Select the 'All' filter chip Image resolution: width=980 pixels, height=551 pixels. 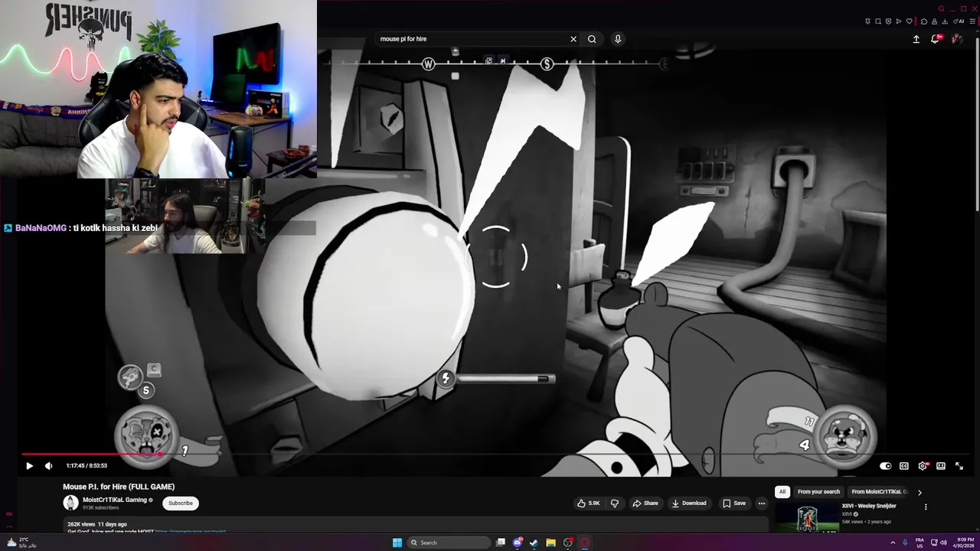click(782, 492)
